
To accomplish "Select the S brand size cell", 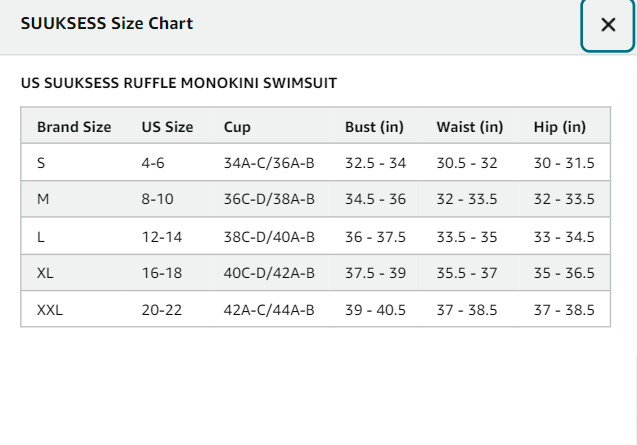I will (74, 162).
